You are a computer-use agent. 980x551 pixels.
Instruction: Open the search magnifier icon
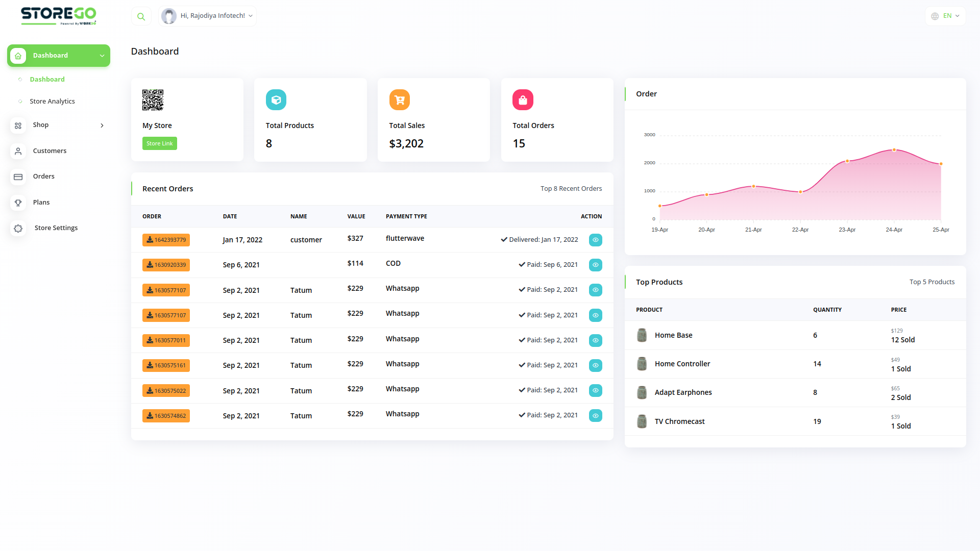point(141,16)
